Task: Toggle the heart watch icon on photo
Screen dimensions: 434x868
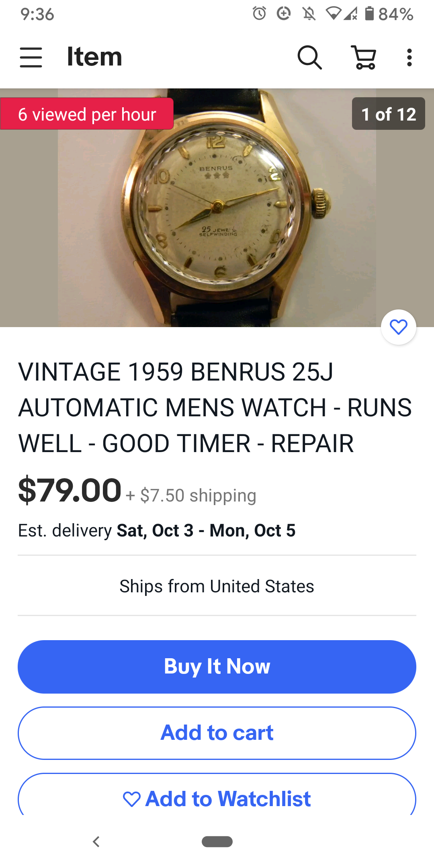Action: coord(399,327)
